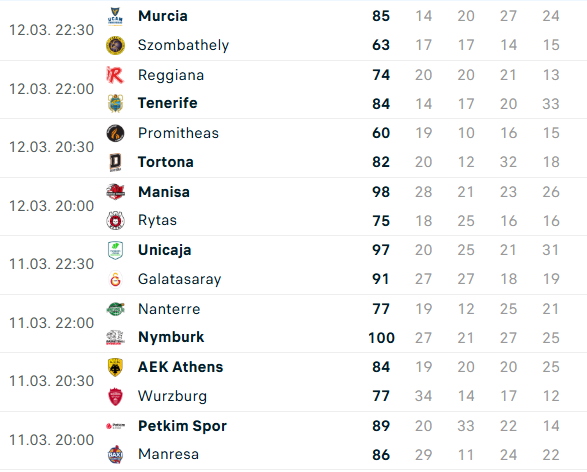Open the Unicaja team page link
Viewport: 587px width, 472px height.
(165, 250)
